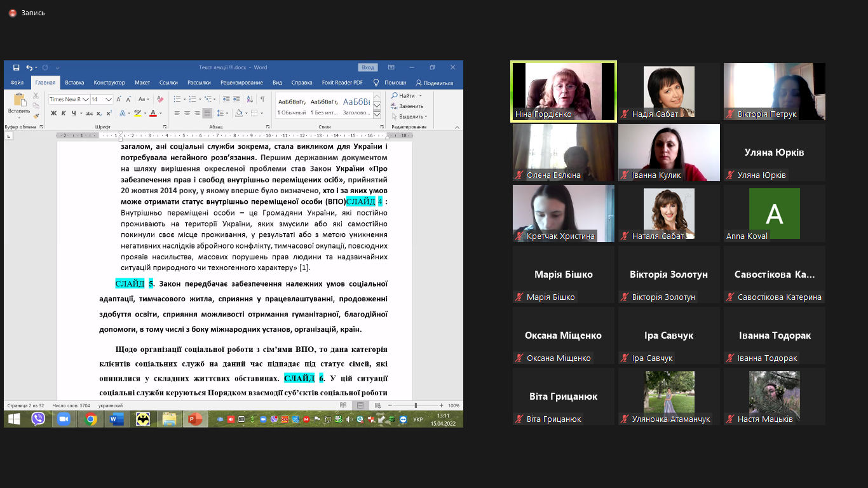Click the Save icon in Word title bar
Screen dimensions: 868x488
16,67
